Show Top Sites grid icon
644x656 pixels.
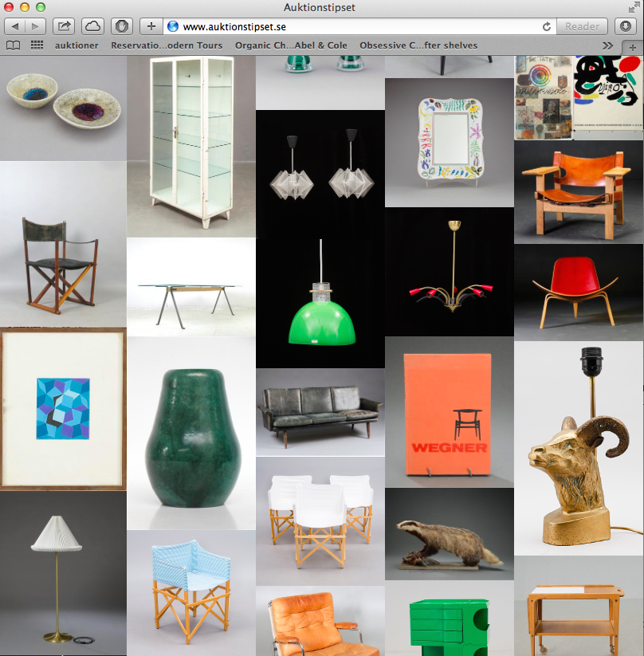point(37,45)
